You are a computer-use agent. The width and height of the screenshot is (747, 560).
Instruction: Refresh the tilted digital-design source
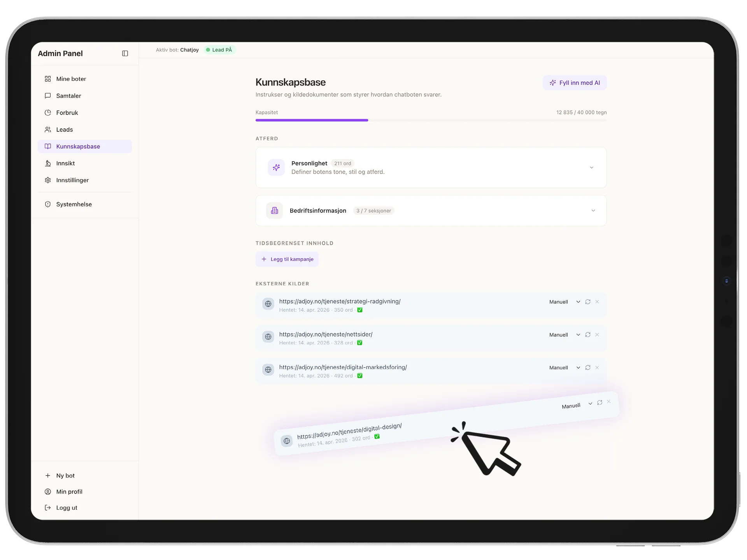[x=600, y=402]
